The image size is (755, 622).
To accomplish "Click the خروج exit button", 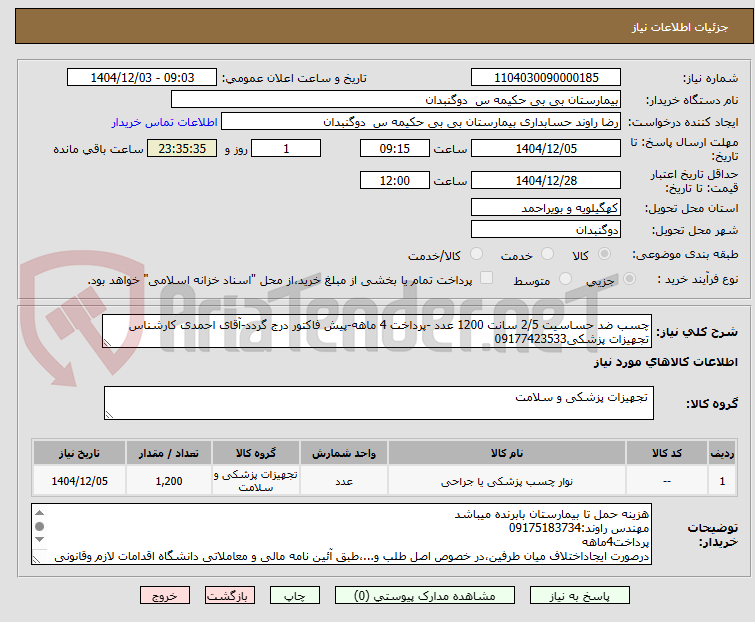I will tap(165, 596).
